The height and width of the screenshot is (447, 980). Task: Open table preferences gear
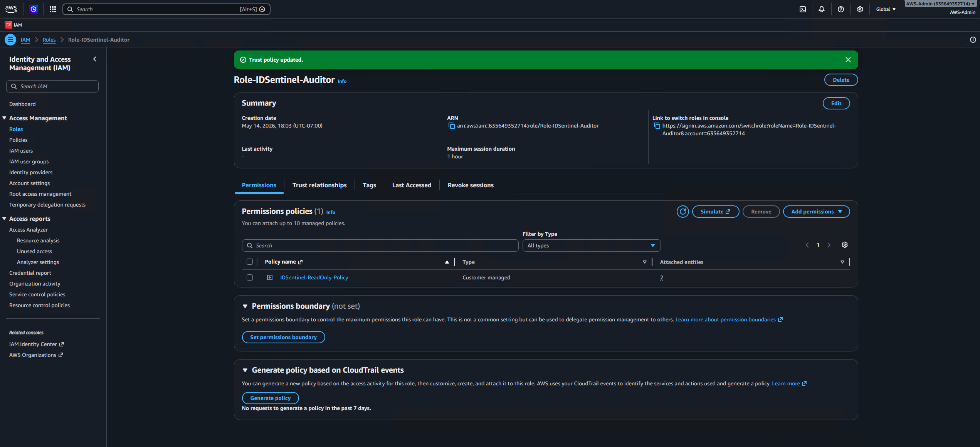click(x=845, y=245)
